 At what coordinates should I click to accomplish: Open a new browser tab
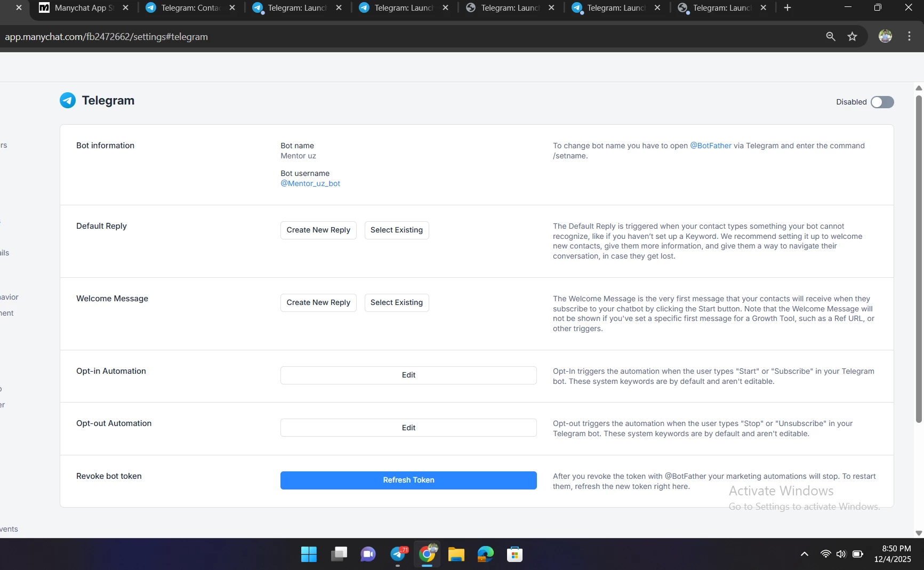tap(788, 8)
